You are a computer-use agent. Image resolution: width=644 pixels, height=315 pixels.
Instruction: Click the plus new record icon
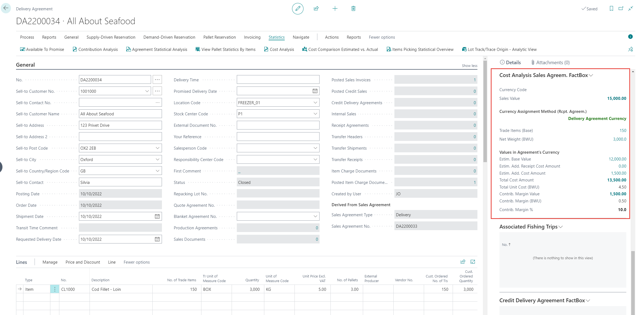pyautogui.click(x=335, y=9)
